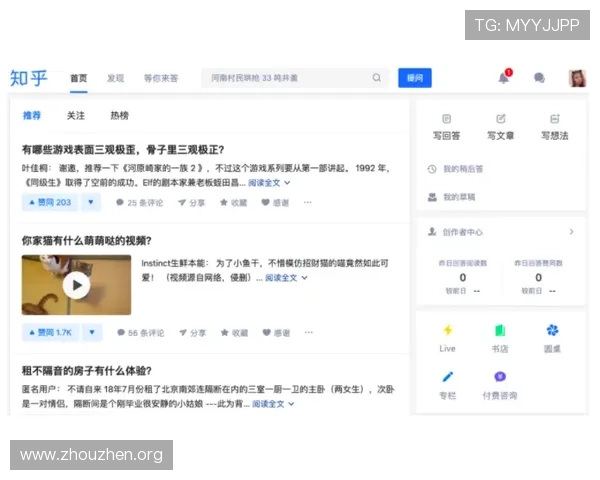Open more options on cat video answer

pos(309,332)
